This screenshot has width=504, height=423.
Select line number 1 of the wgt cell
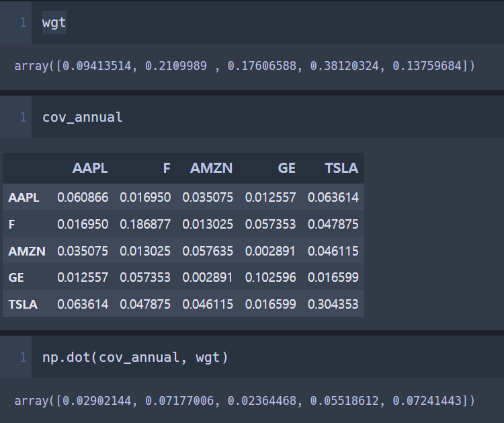[23, 22]
